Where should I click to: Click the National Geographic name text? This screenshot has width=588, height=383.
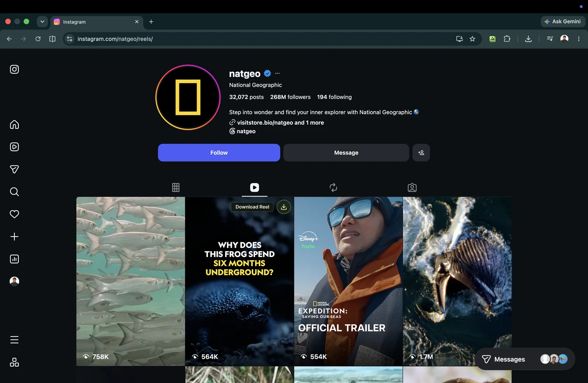(x=255, y=85)
